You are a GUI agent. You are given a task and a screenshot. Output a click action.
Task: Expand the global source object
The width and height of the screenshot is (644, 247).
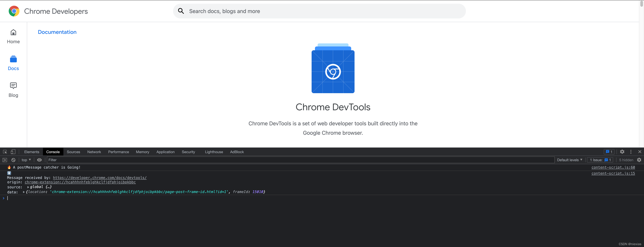point(28,187)
